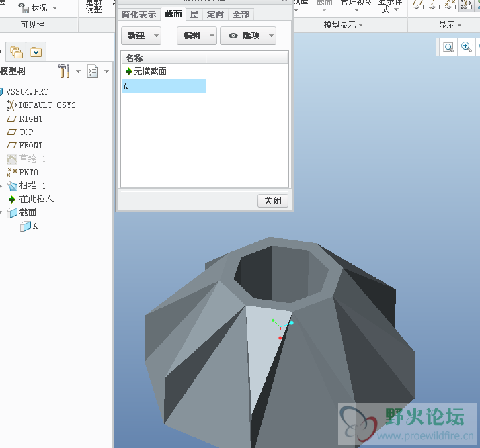Click the DEFAULT_CSYS label

(x=48, y=105)
